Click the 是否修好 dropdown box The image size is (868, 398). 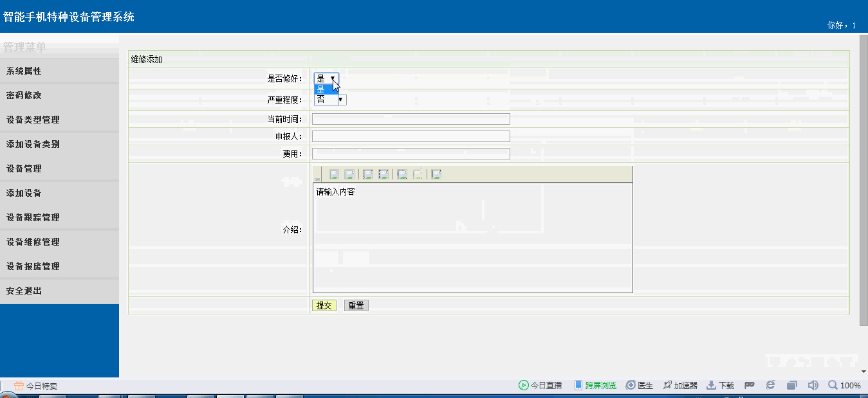(326, 78)
